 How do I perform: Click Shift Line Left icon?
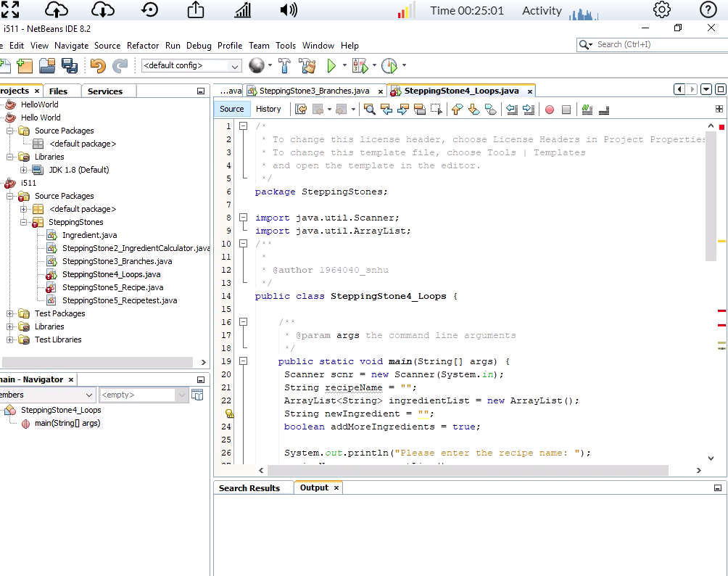[x=512, y=110]
